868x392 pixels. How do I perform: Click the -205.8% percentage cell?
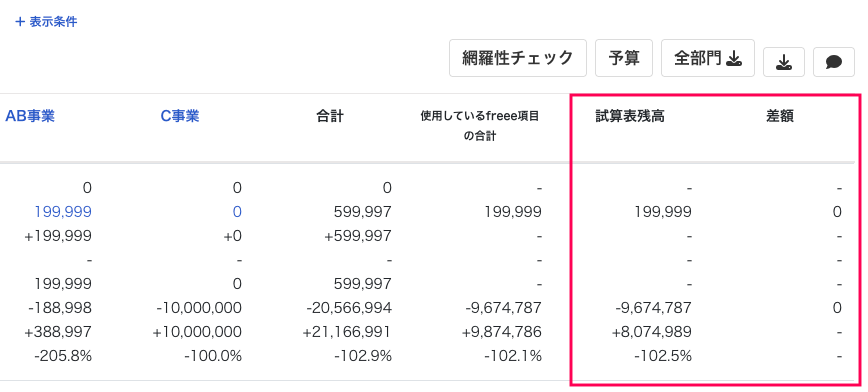coord(63,356)
